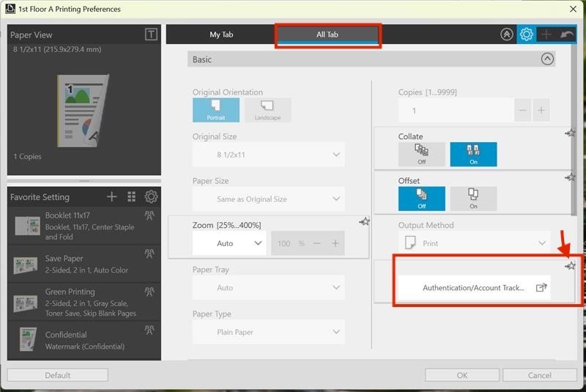Open the Paper Size dropdown

click(268, 199)
